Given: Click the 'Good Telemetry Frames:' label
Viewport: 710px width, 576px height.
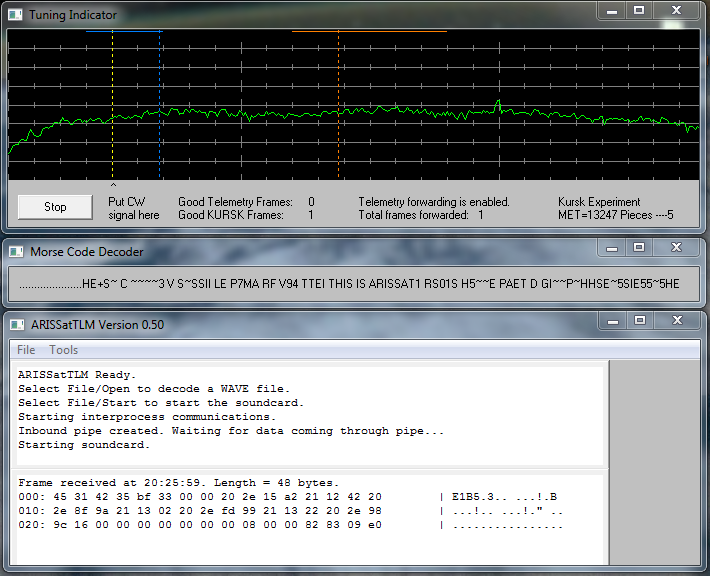Looking at the screenshot, I should pyautogui.click(x=235, y=202).
